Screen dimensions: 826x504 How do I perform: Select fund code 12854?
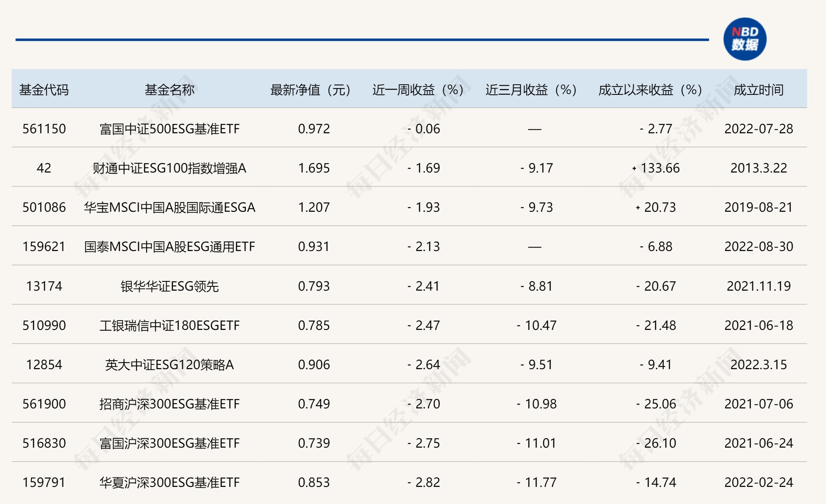pos(44,364)
